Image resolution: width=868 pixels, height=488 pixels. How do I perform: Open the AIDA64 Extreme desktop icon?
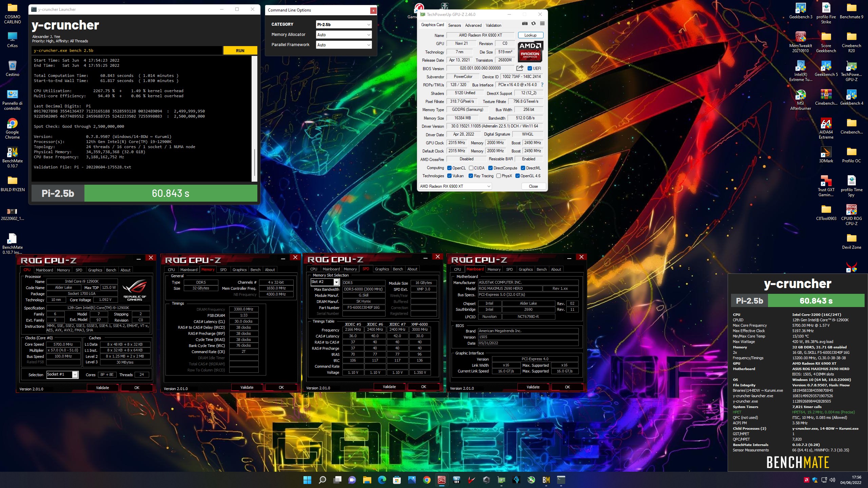[x=826, y=128]
